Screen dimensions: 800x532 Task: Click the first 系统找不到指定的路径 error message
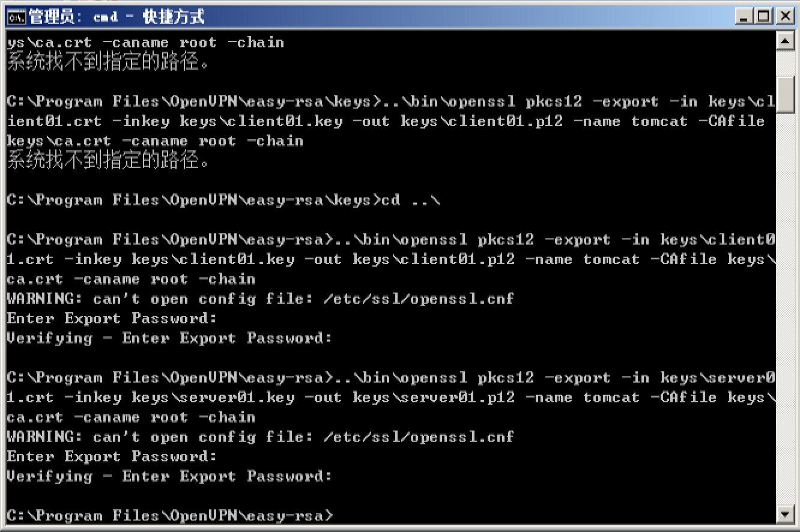pyautogui.click(x=108, y=62)
